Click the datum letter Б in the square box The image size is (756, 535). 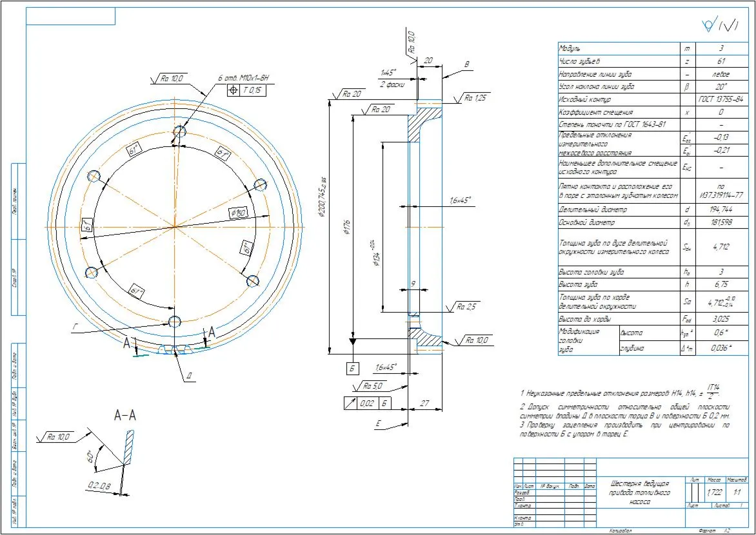coord(353,369)
